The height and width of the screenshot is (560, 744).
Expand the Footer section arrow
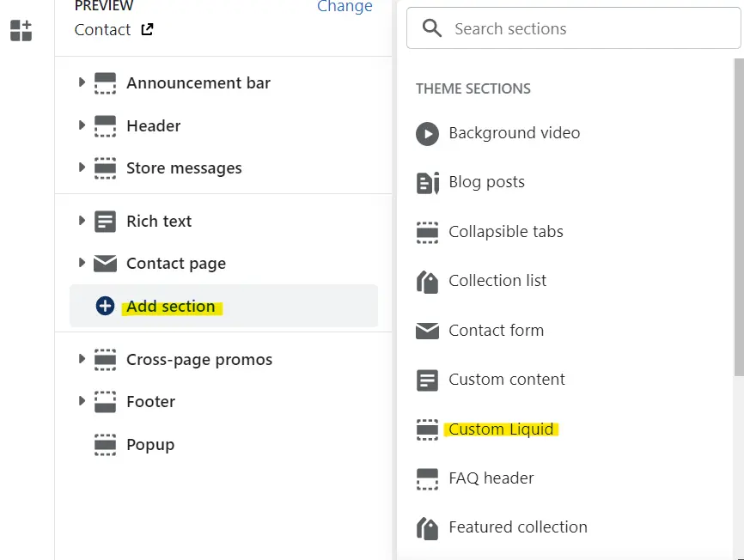pos(82,401)
